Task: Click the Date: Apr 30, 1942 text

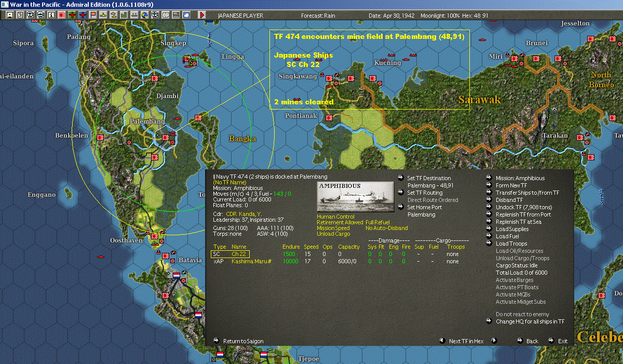Action: 391,16
